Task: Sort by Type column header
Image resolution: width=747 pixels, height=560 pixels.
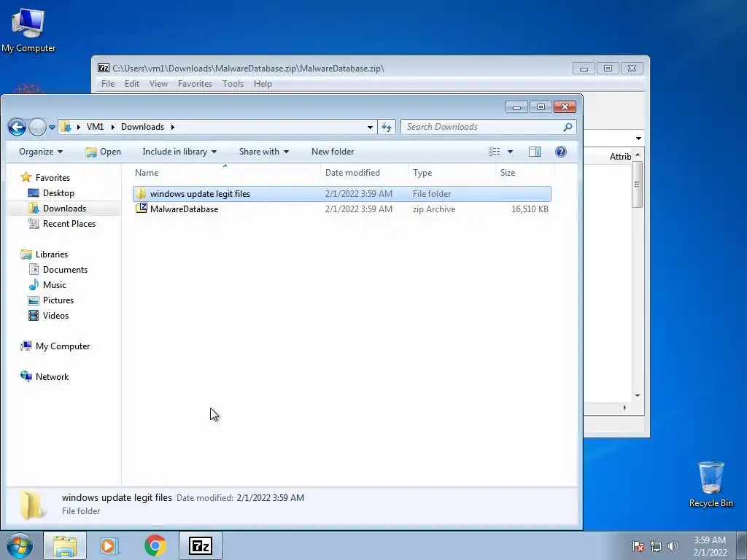Action: point(452,173)
